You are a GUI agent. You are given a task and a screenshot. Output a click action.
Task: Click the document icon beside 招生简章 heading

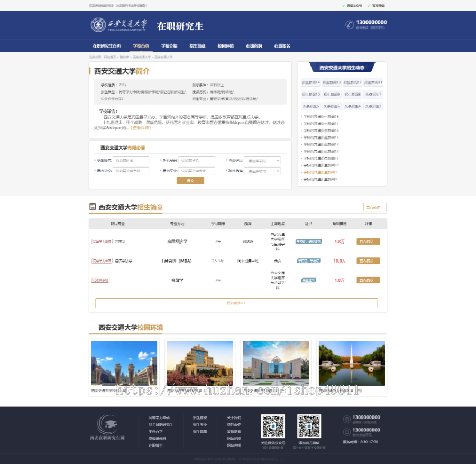pos(93,207)
